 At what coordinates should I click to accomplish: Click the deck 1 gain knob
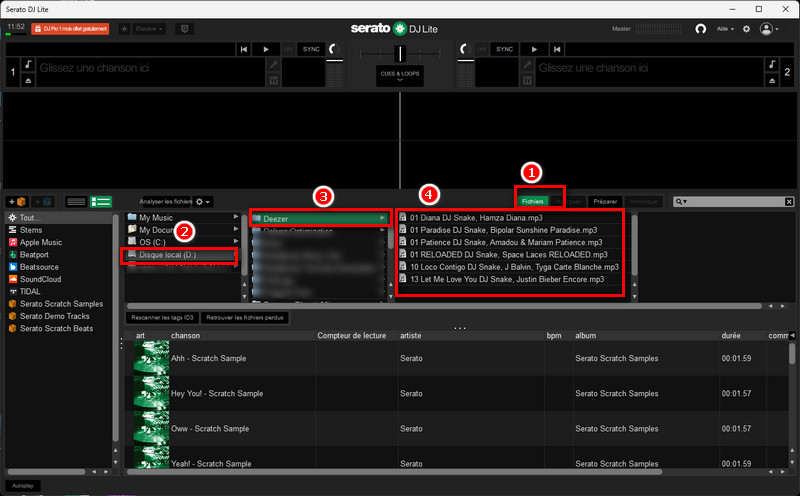(x=334, y=49)
